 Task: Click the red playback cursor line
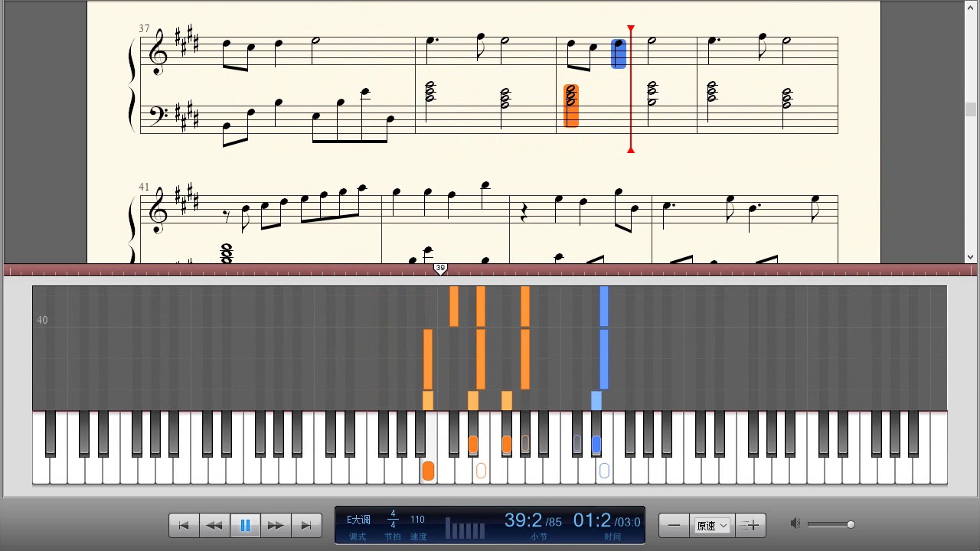[x=631, y=89]
